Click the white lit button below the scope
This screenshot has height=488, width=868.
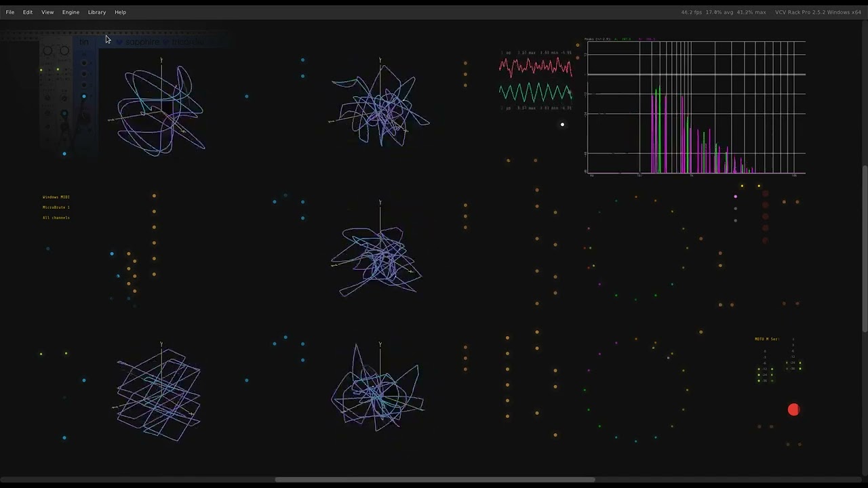[x=562, y=125]
